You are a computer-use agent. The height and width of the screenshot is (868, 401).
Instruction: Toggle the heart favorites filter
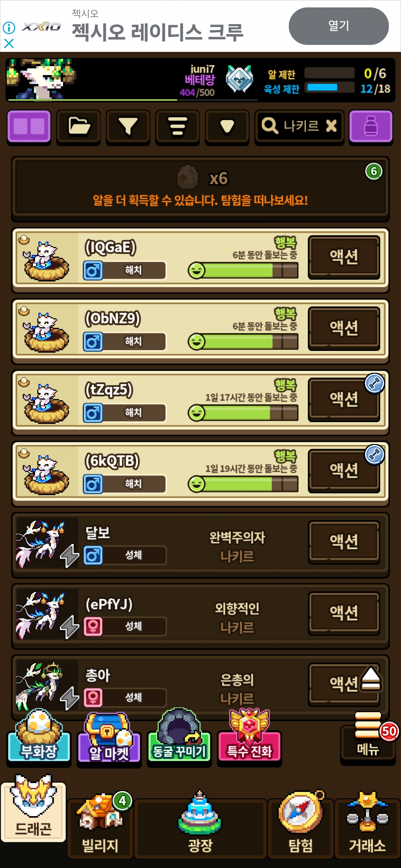coord(227,126)
